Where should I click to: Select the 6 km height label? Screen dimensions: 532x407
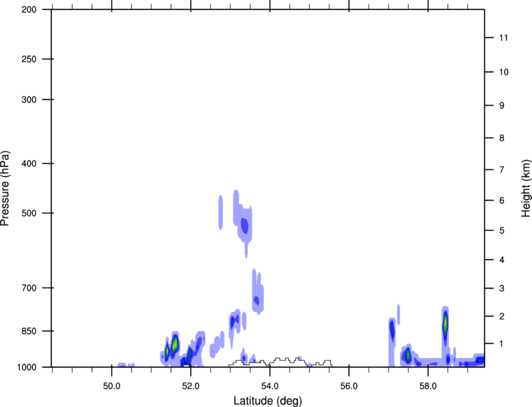pyautogui.click(x=502, y=200)
